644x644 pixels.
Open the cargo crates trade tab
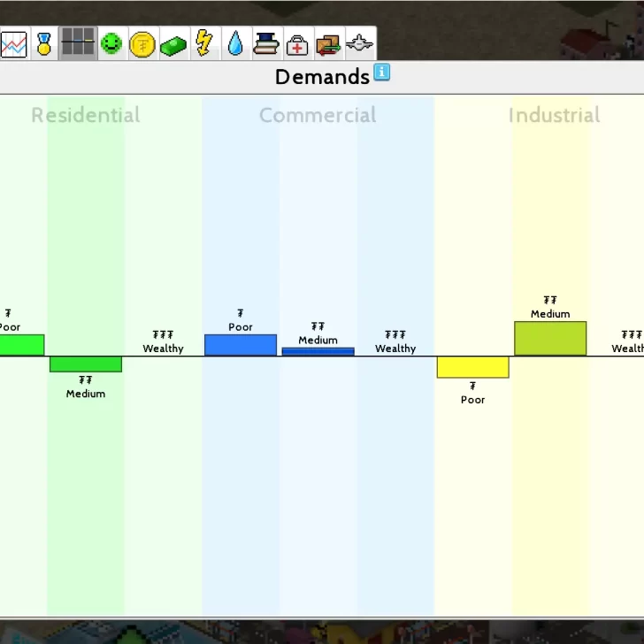[x=327, y=44]
